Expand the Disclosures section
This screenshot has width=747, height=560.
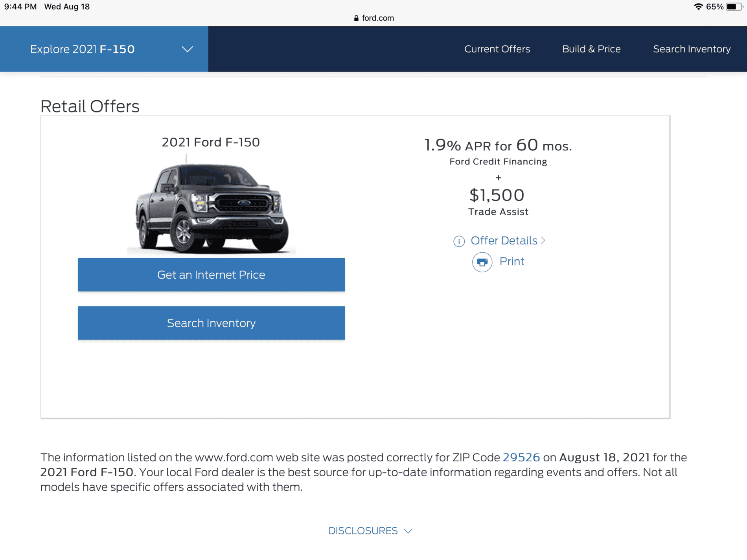tap(370, 531)
